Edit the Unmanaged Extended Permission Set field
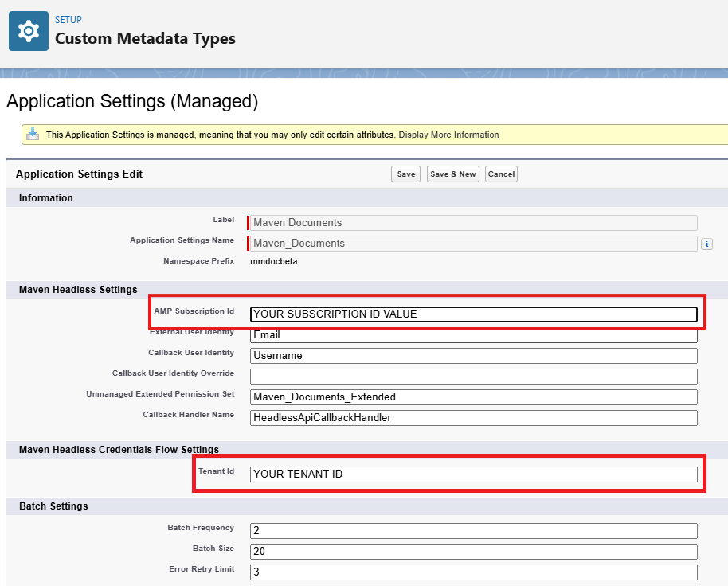The width and height of the screenshot is (728, 586). click(473, 397)
